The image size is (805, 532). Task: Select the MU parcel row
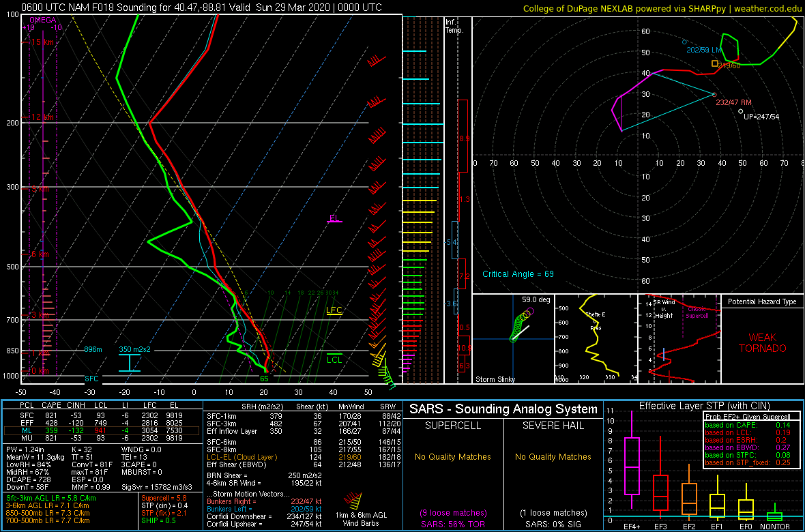tap(103, 439)
